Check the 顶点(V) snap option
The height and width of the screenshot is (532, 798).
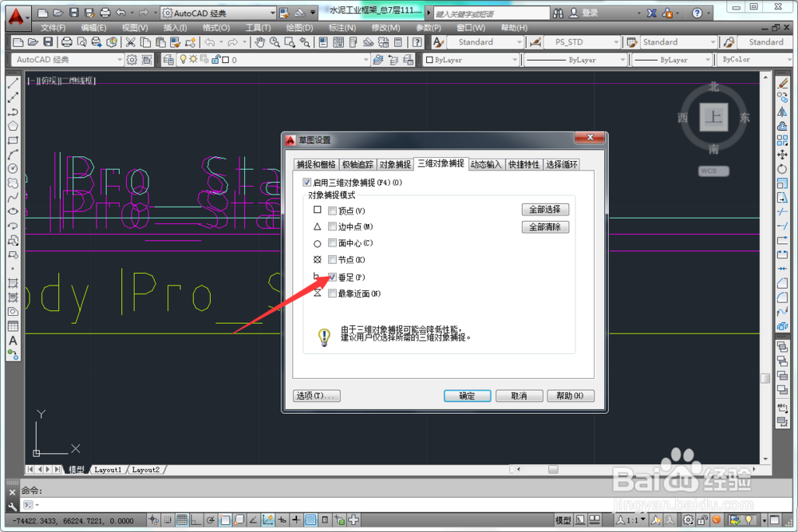[332, 211]
